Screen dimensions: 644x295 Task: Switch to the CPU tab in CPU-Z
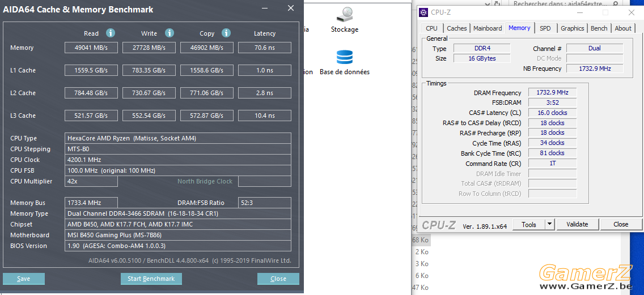(x=431, y=28)
